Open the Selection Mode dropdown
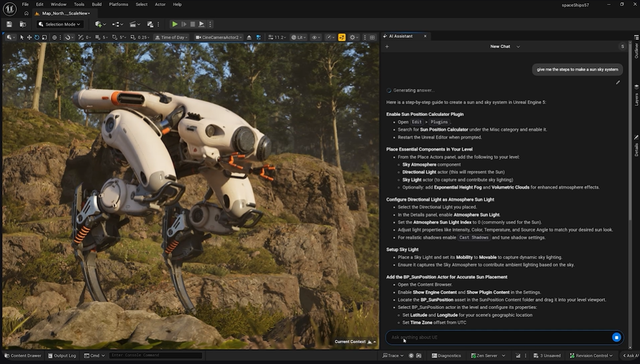 60,24
